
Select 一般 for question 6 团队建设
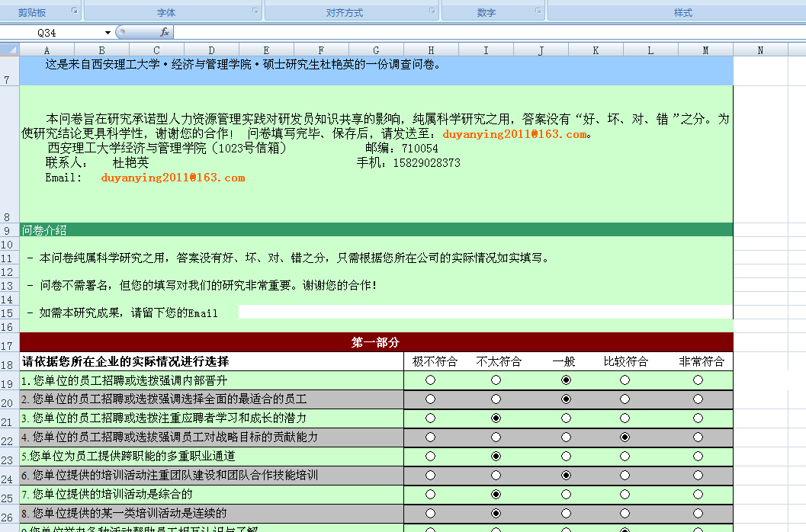(566, 476)
